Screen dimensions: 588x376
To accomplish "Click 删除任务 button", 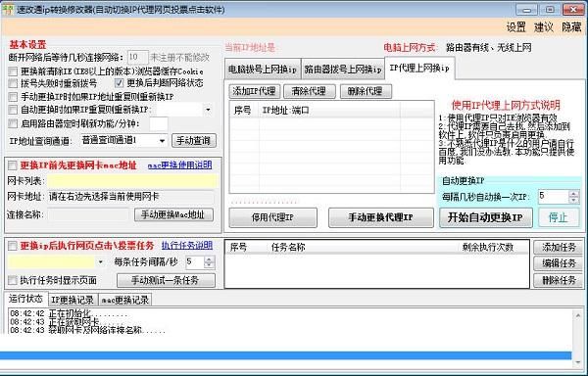I will [x=559, y=280].
